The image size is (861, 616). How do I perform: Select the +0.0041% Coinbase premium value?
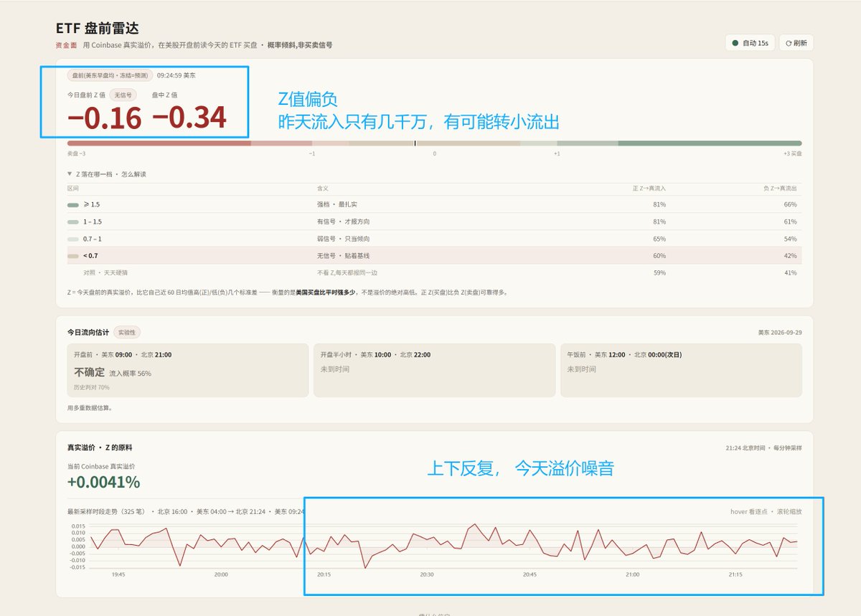coord(103,483)
